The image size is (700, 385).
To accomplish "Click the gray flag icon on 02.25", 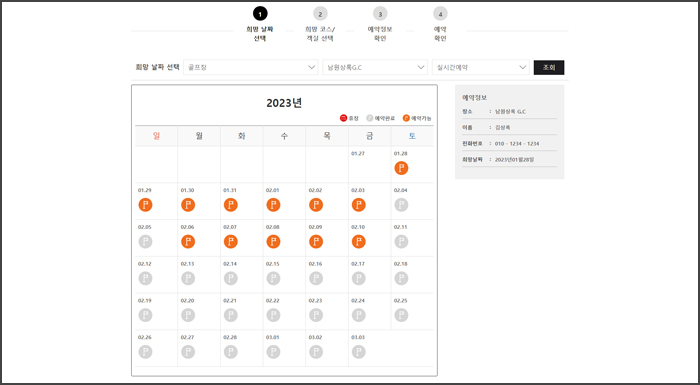I will tap(401, 315).
